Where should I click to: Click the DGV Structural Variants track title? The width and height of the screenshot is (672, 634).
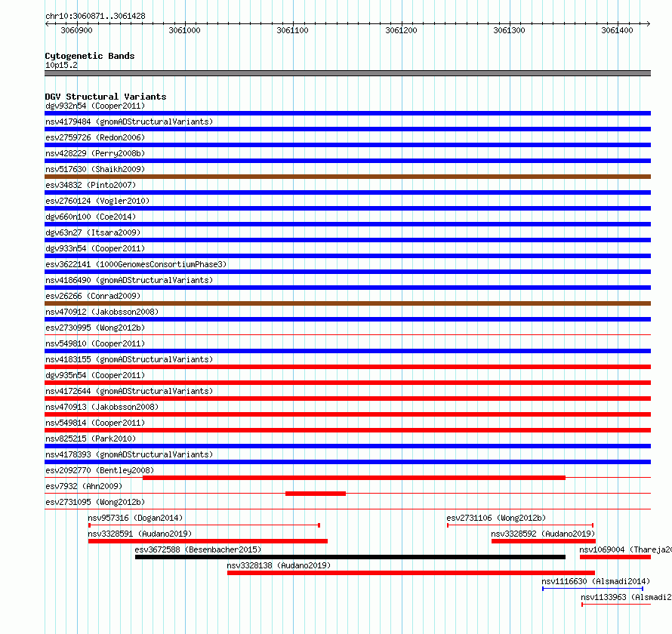[x=106, y=97]
